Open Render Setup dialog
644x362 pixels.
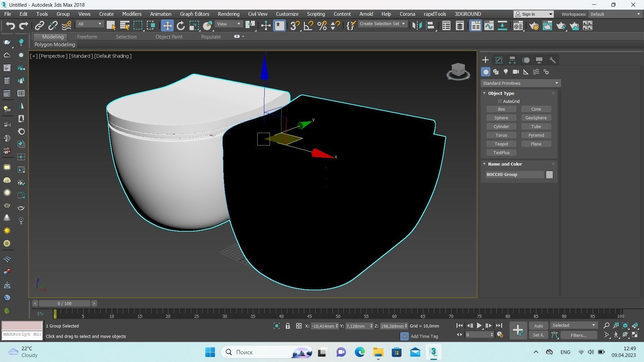(534, 26)
